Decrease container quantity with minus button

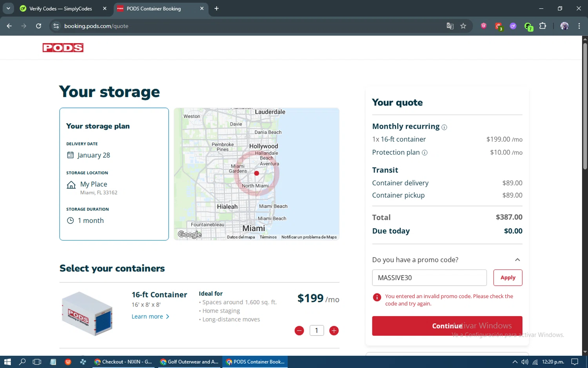299,331
